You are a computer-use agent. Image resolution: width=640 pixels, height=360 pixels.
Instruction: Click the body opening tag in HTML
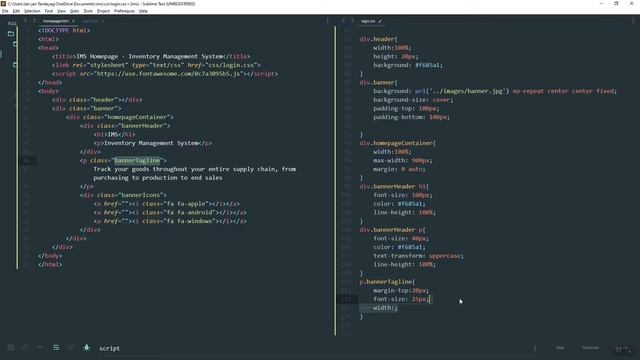pyautogui.click(x=48, y=91)
